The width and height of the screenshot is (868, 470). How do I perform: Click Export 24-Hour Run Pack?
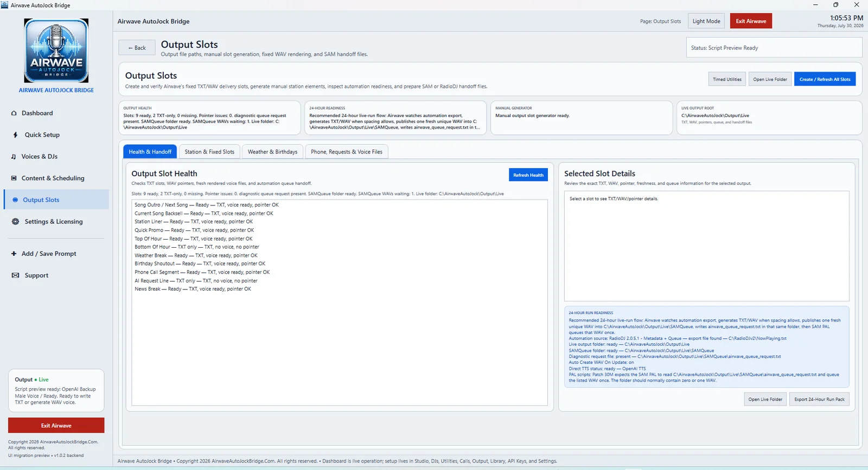pyautogui.click(x=819, y=400)
